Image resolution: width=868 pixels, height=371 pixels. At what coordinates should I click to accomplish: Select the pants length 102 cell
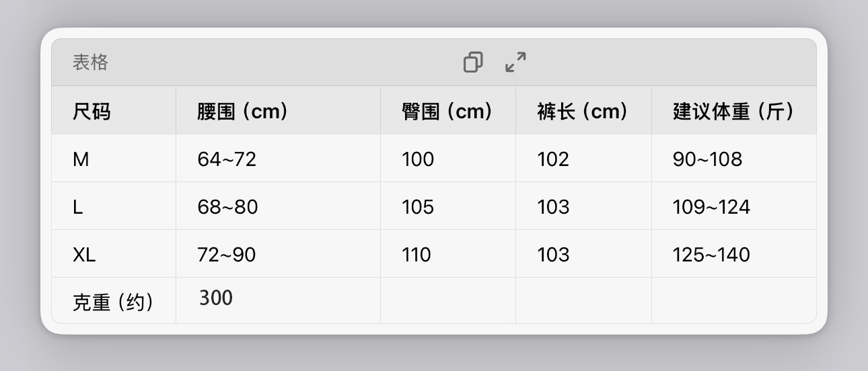[x=553, y=159]
